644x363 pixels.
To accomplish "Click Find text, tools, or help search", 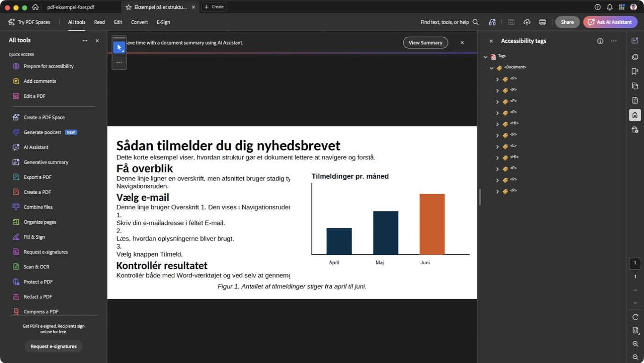I will 449,22.
